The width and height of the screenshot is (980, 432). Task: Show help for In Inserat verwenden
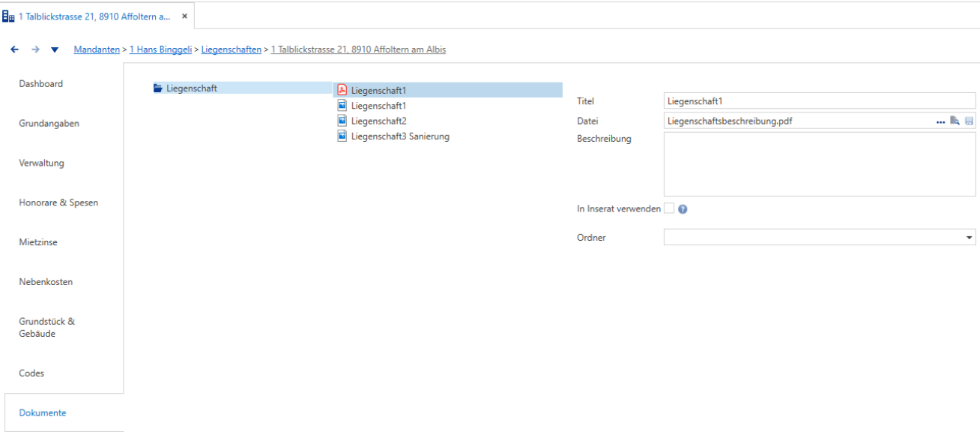click(x=683, y=209)
